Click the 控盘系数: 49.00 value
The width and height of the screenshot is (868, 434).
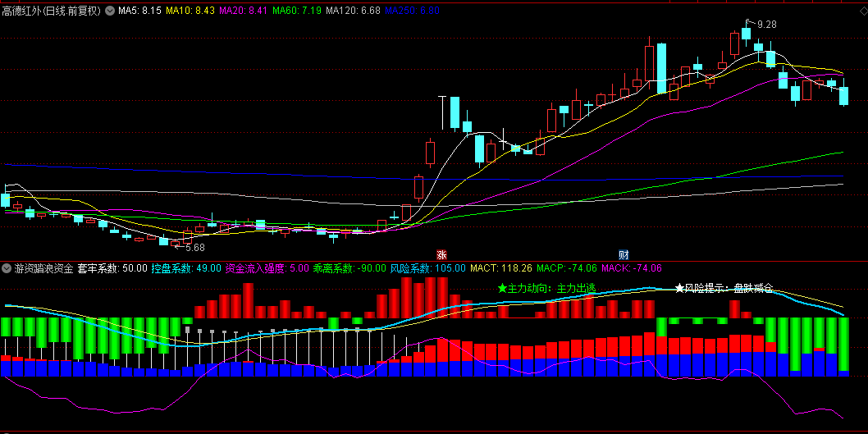[186, 268]
